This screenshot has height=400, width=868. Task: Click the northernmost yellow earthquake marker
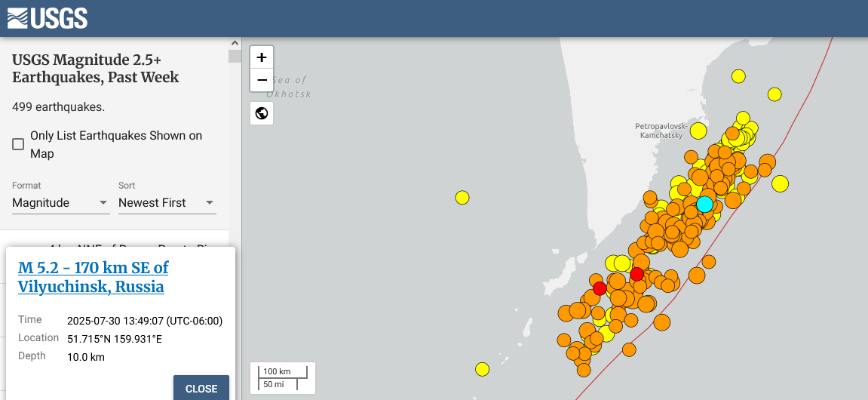tap(738, 75)
